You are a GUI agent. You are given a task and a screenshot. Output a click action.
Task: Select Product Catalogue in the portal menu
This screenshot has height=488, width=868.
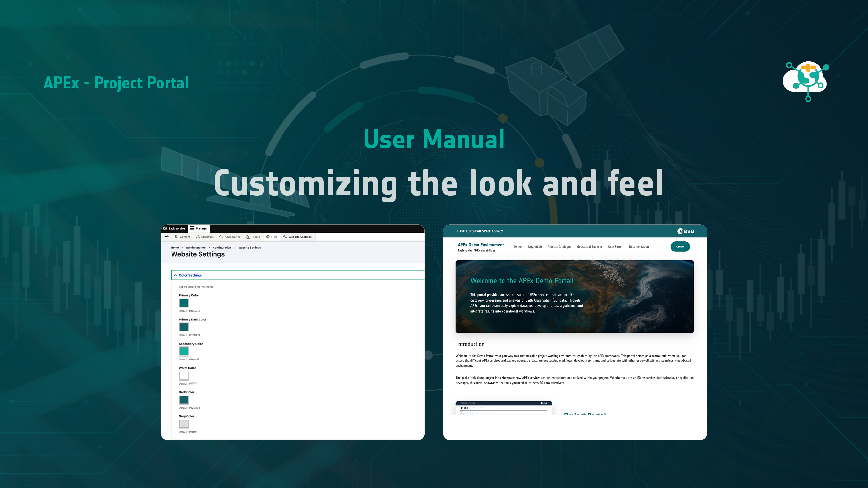pyautogui.click(x=559, y=247)
